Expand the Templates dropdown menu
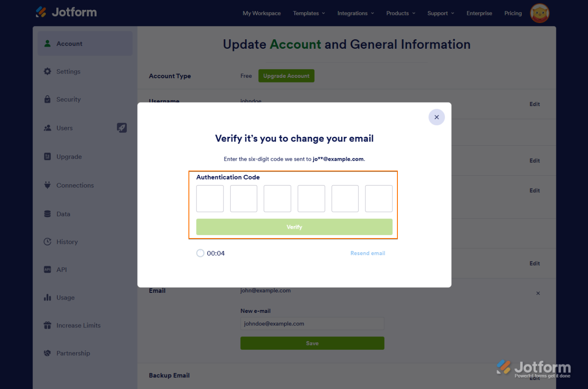This screenshot has height=389, width=588. click(x=309, y=13)
